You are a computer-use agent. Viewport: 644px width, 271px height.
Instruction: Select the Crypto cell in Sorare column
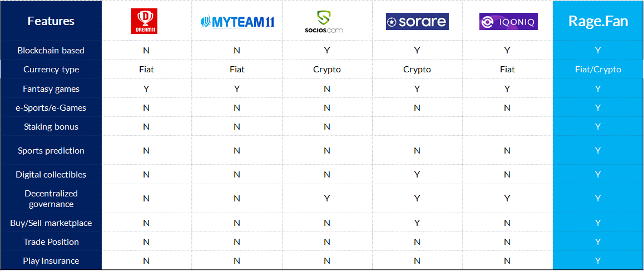point(417,70)
